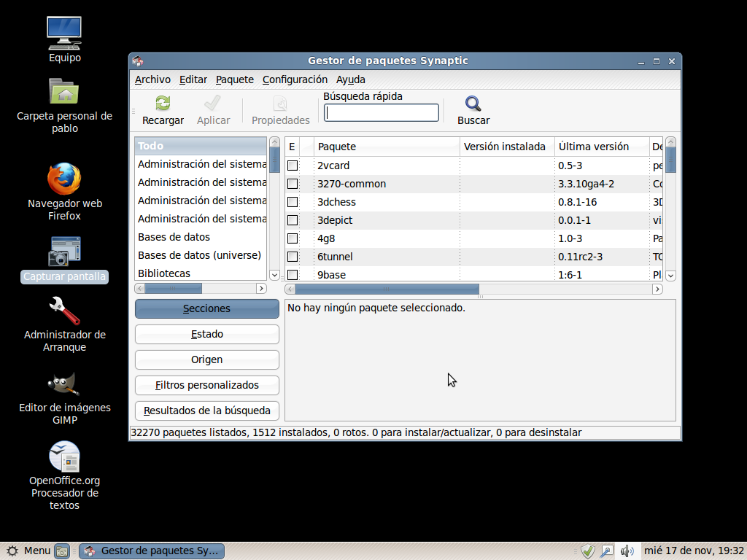
Task: Click package list scroll down arrow
Action: click(671, 275)
